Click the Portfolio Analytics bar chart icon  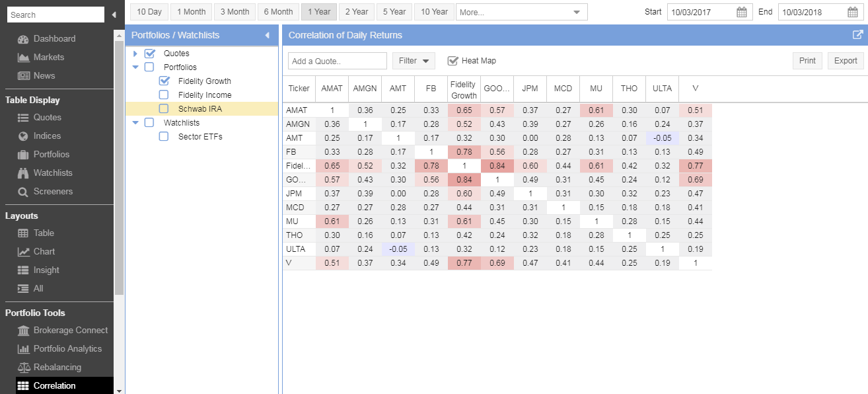click(x=24, y=349)
